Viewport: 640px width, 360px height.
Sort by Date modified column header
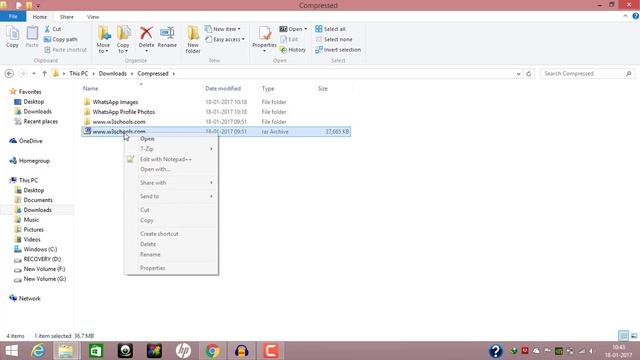click(223, 88)
